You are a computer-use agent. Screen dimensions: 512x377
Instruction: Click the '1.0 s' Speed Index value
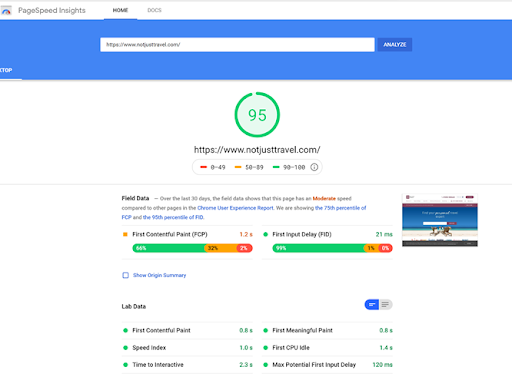[x=246, y=348]
